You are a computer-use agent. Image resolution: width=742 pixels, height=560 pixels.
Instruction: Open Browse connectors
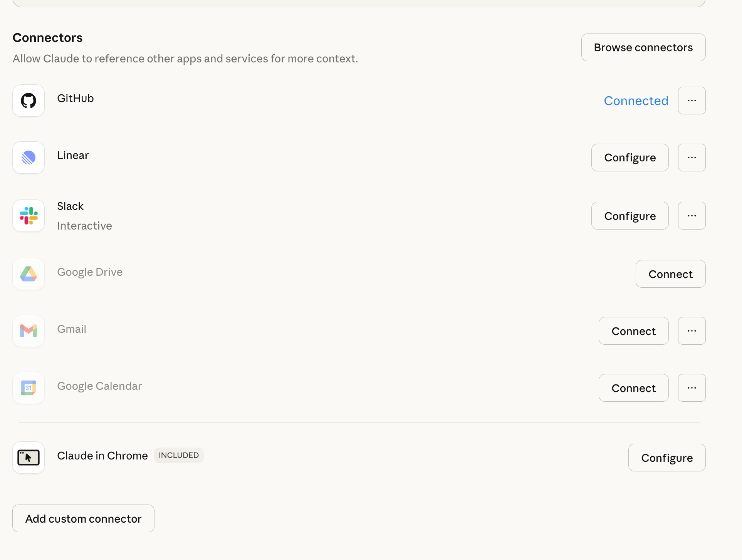(643, 47)
